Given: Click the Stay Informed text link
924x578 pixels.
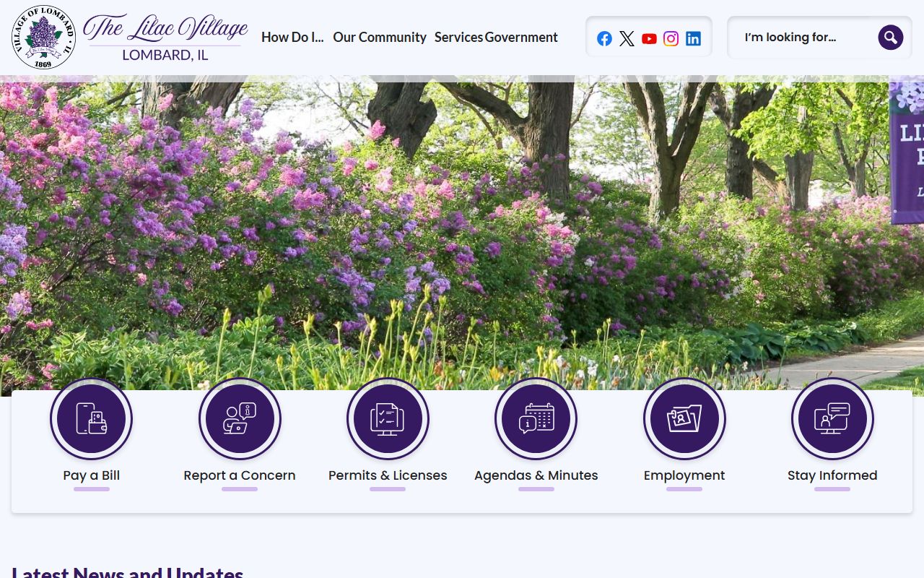Looking at the screenshot, I should pos(832,475).
